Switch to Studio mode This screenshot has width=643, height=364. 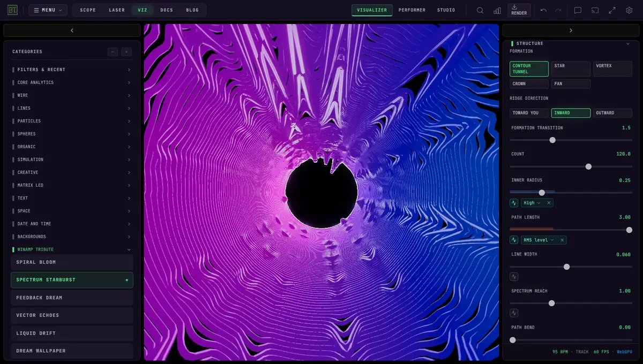coord(446,10)
